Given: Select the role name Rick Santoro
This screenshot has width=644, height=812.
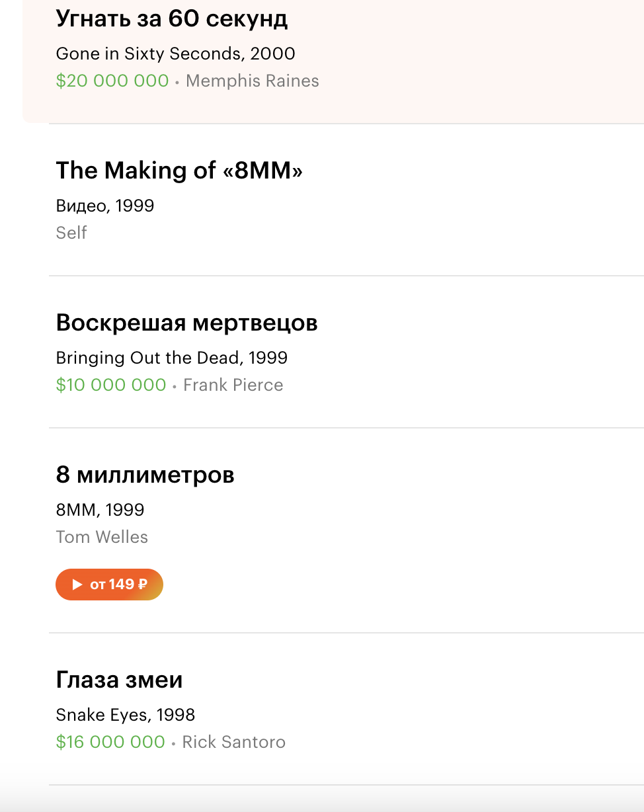Looking at the screenshot, I should click(234, 742).
